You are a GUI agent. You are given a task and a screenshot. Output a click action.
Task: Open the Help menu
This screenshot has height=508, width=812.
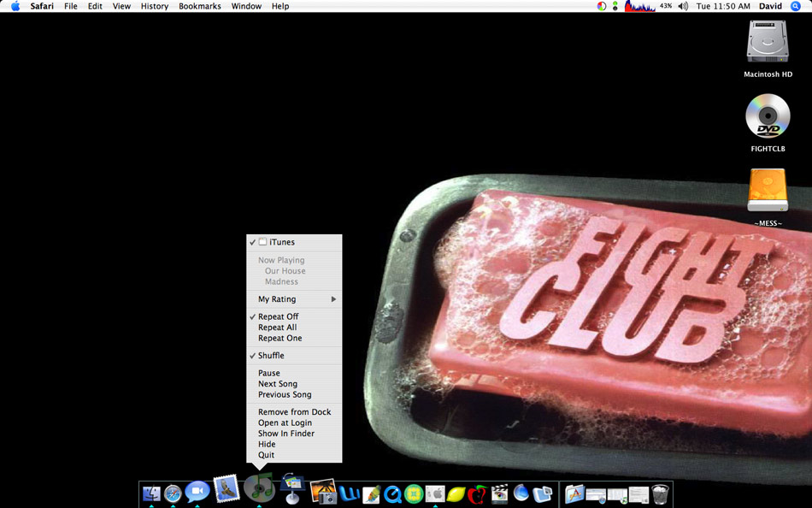click(x=280, y=6)
